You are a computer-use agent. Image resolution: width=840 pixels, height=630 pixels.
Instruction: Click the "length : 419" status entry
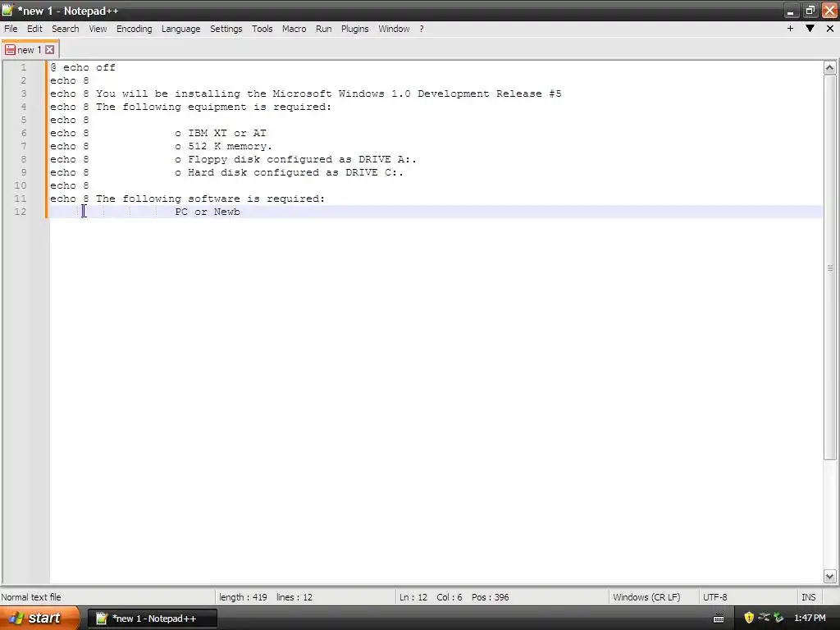coord(243,597)
